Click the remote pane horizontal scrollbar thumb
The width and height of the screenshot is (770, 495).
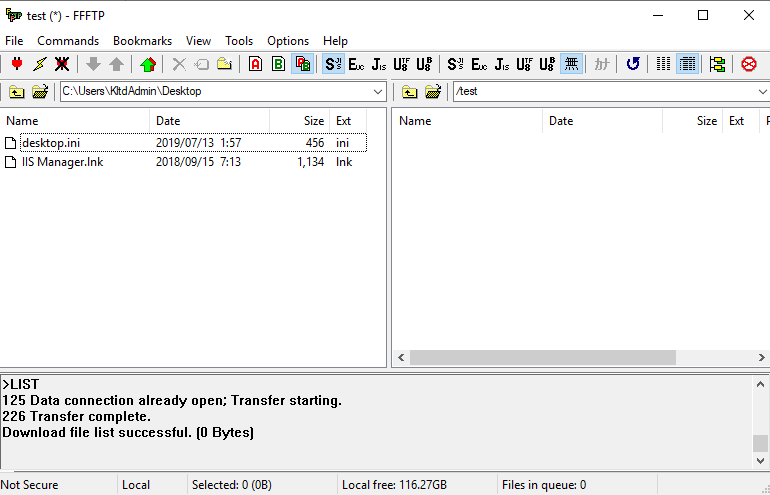coord(543,358)
